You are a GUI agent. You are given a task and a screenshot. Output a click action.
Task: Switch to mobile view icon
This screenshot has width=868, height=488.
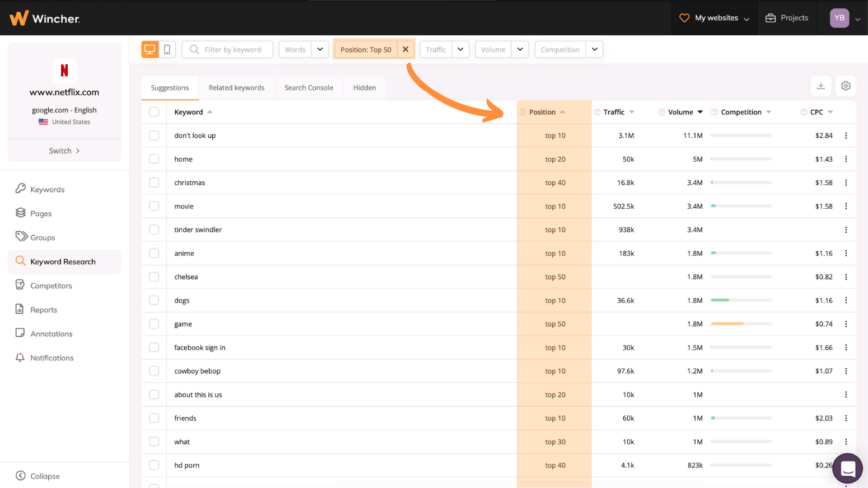[x=167, y=49]
